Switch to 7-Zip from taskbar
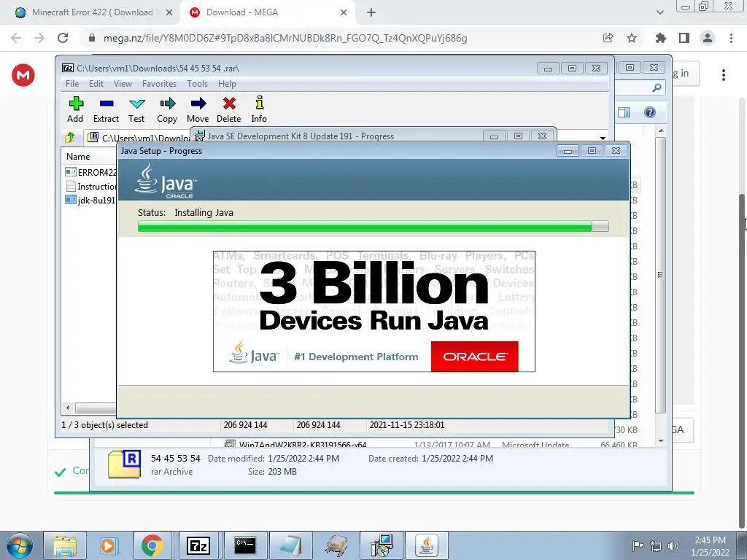Screen dimensions: 747x560 [x=198, y=545]
